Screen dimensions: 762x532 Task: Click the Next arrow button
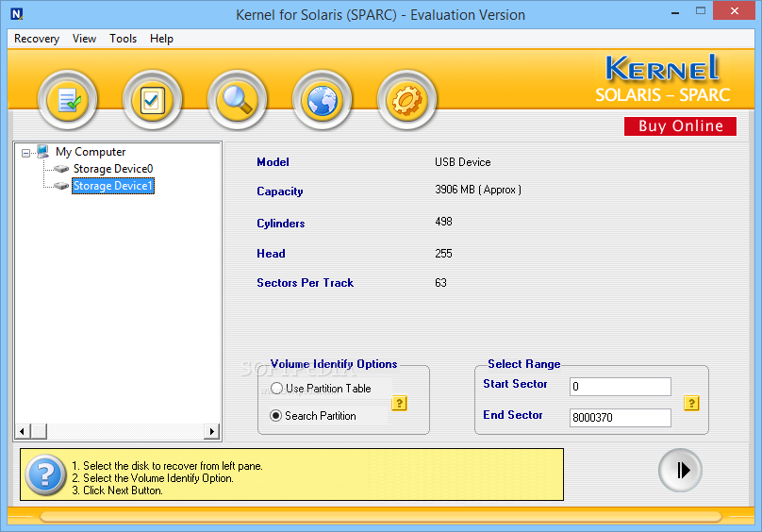click(x=680, y=471)
